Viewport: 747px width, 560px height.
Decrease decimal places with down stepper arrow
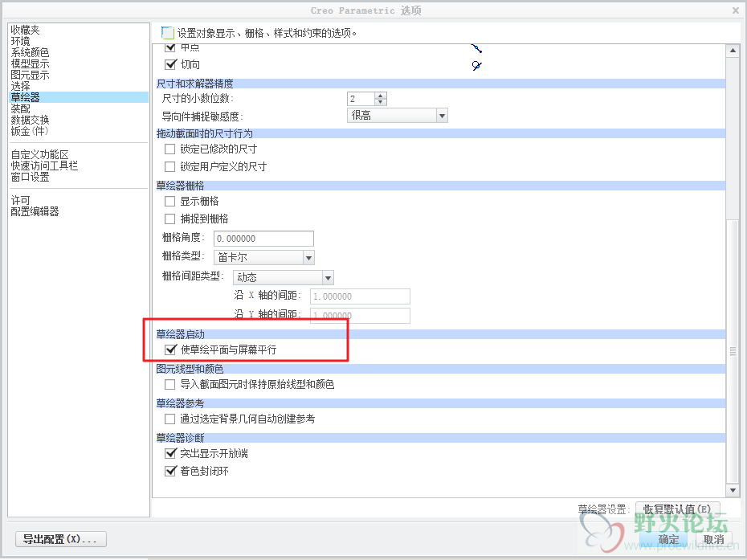[380, 102]
